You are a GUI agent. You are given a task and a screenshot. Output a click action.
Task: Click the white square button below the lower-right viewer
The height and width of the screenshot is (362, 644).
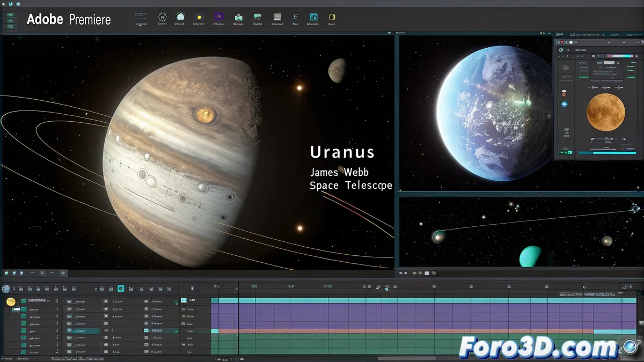427,274
